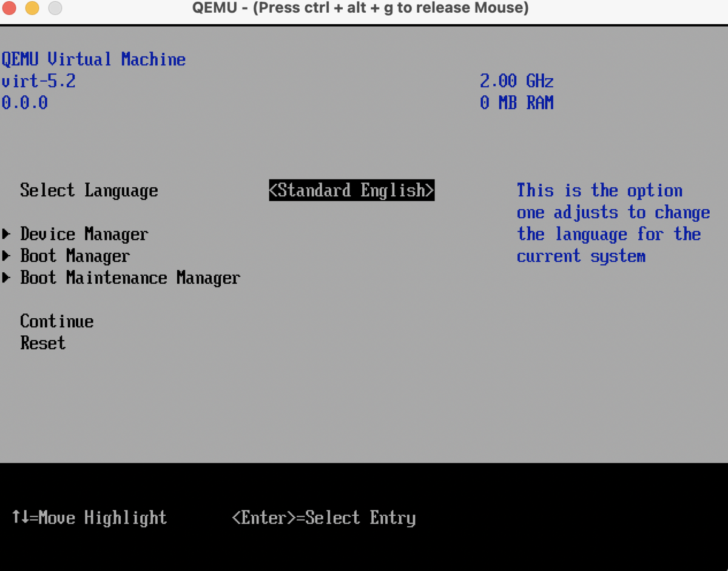Click the Move Highlight hint text

(89, 518)
